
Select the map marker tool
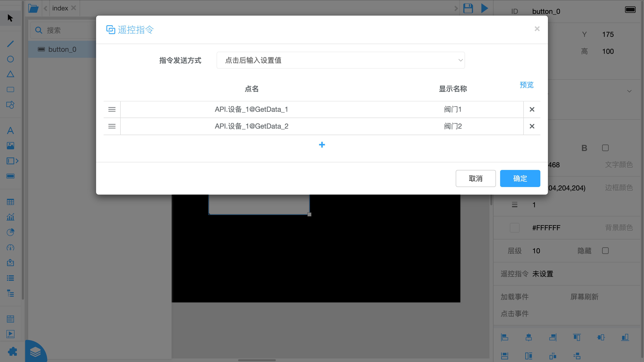point(10,263)
